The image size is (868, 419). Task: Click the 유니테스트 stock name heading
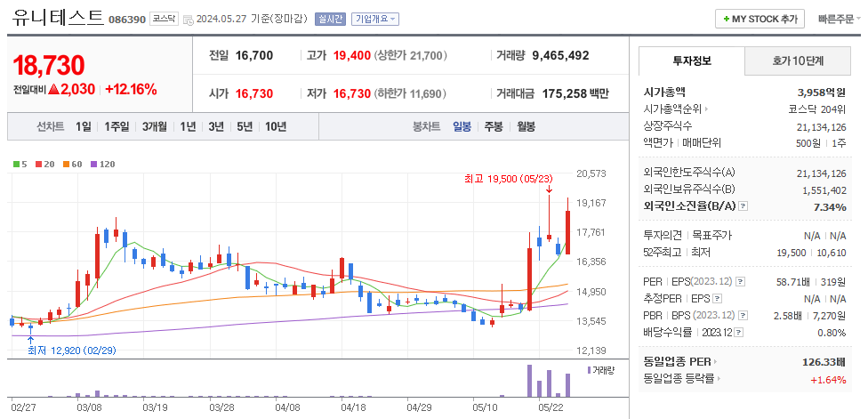pyautogui.click(x=58, y=17)
